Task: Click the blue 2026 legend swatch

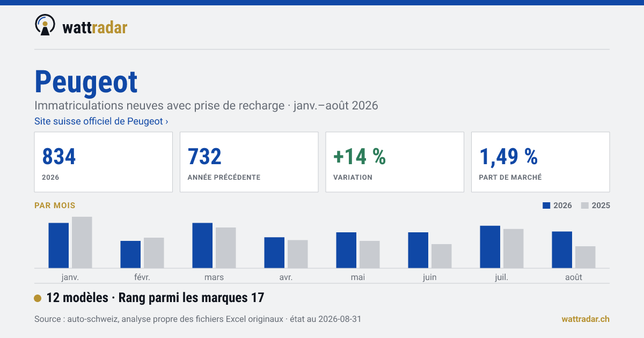Action: tap(547, 205)
